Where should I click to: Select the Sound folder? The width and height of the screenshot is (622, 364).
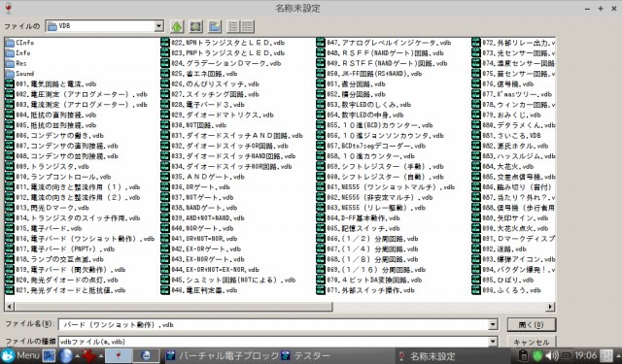[x=19, y=73]
